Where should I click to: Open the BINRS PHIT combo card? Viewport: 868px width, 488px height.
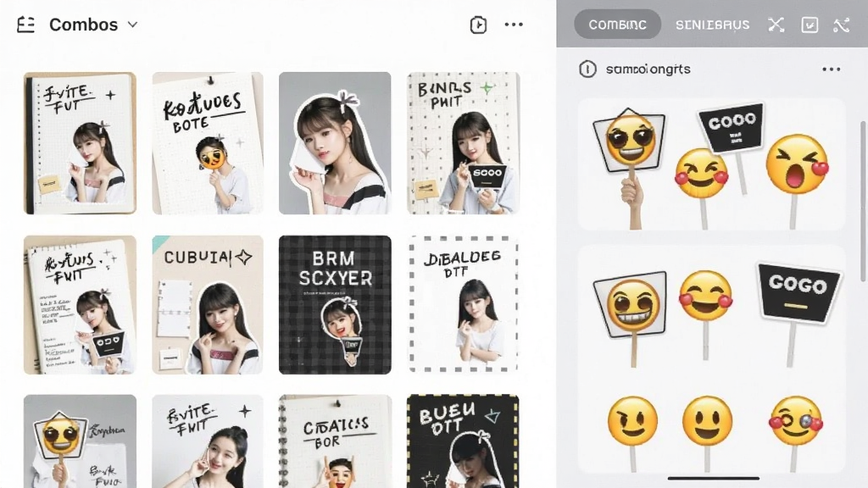(x=464, y=142)
